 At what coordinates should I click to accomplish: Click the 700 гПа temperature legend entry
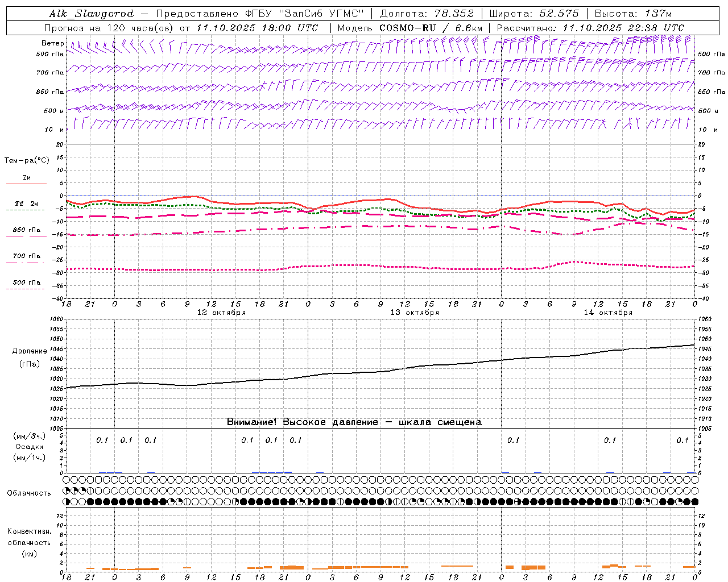click(27, 256)
